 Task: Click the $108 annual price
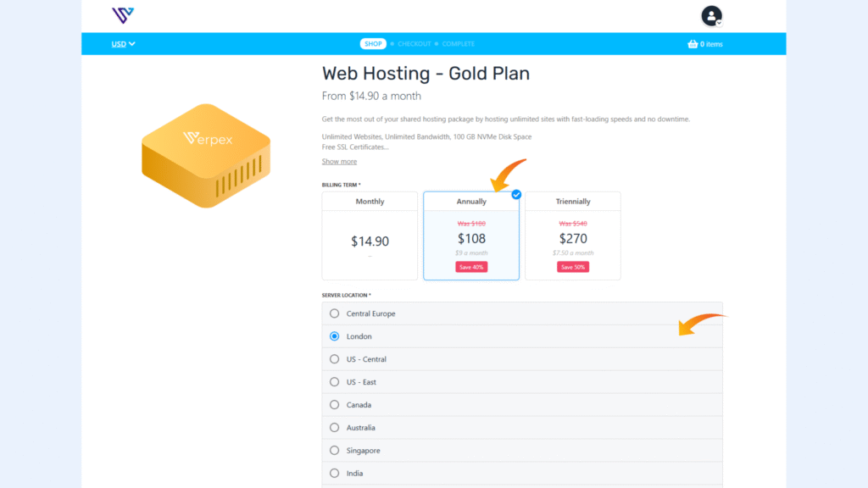coord(471,238)
